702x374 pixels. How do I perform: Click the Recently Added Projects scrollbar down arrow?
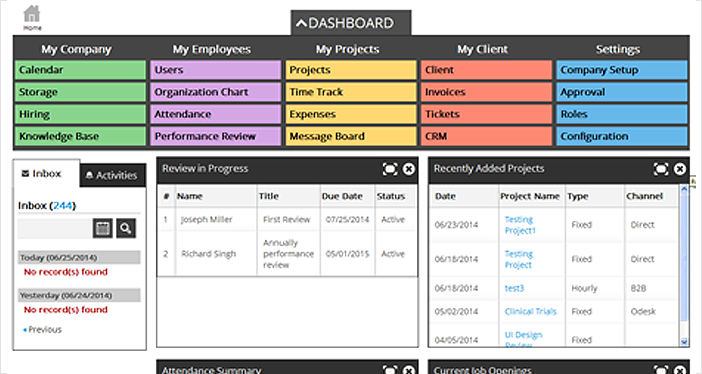click(684, 342)
